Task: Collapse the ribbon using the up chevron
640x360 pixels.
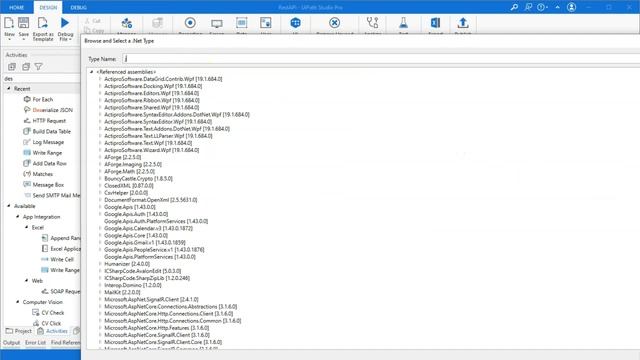Action: 557,7
